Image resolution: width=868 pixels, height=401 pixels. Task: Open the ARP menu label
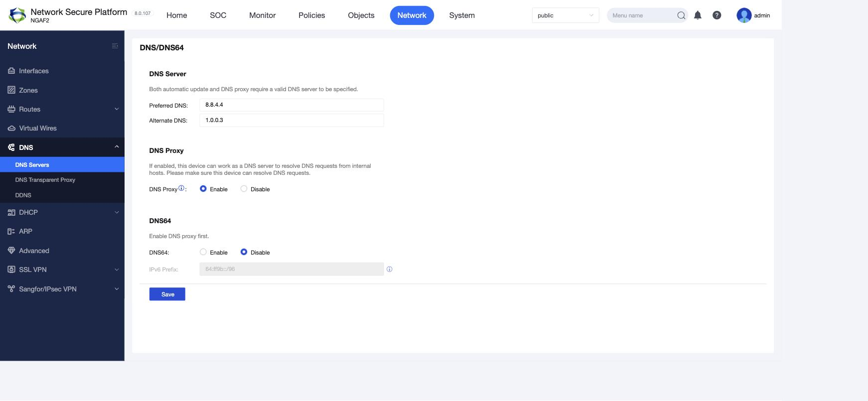[x=25, y=231]
